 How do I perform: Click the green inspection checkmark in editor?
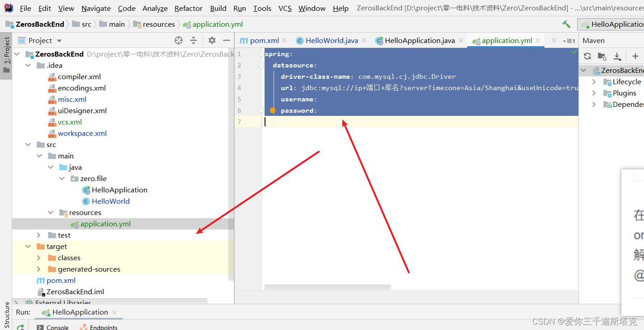click(x=574, y=52)
